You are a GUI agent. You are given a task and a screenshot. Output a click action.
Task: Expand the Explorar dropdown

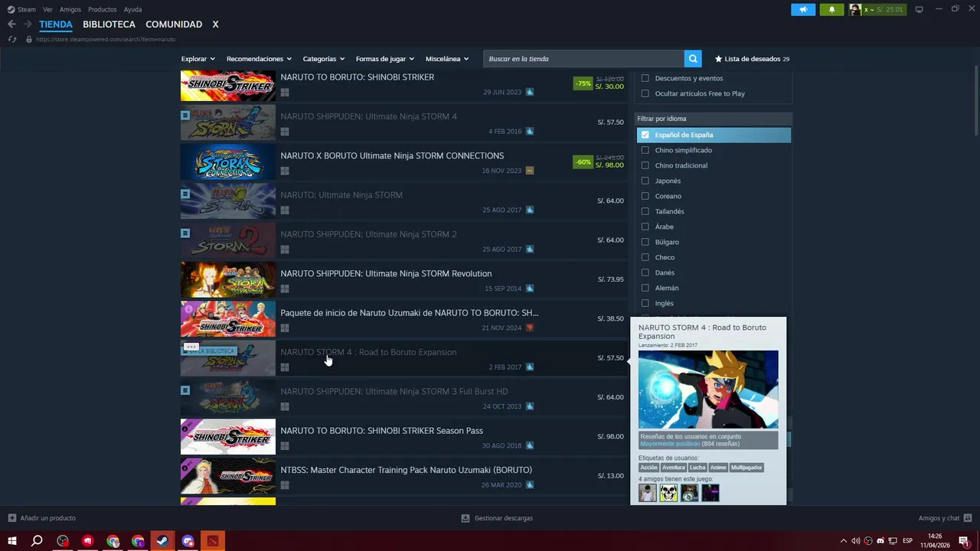coord(198,59)
